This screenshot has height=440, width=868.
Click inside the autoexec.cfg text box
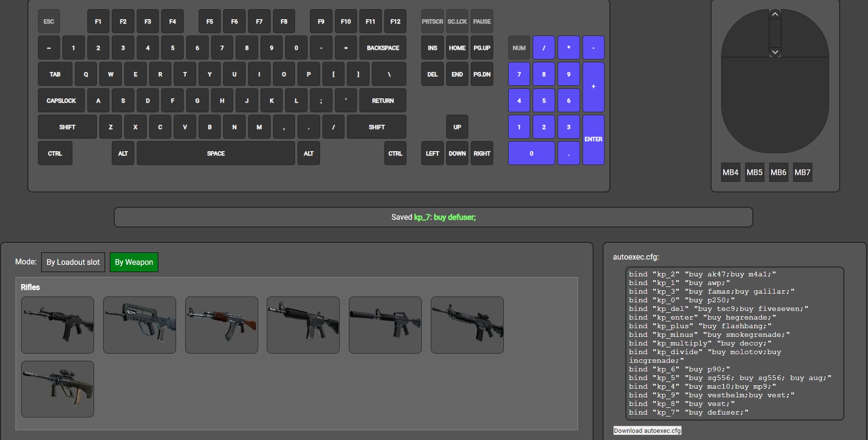pyautogui.click(x=735, y=344)
